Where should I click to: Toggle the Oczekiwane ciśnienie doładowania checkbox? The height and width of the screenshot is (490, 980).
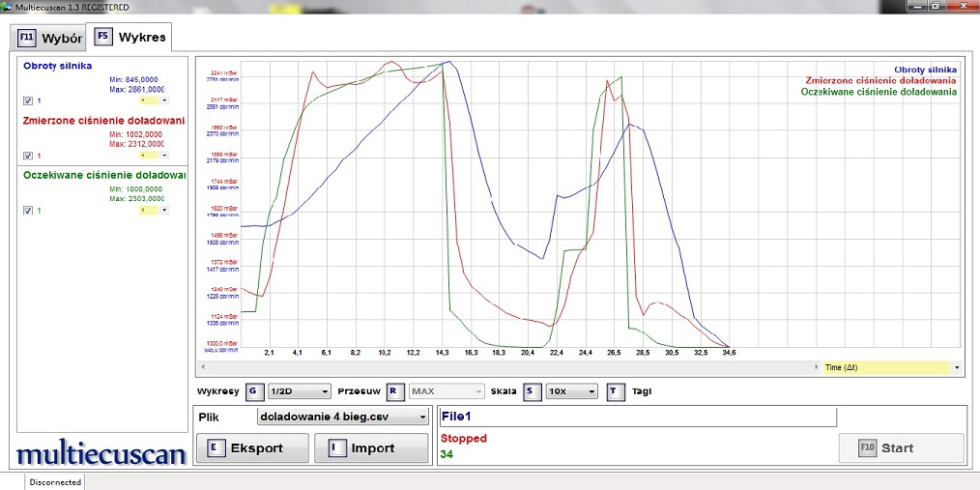coord(27,211)
